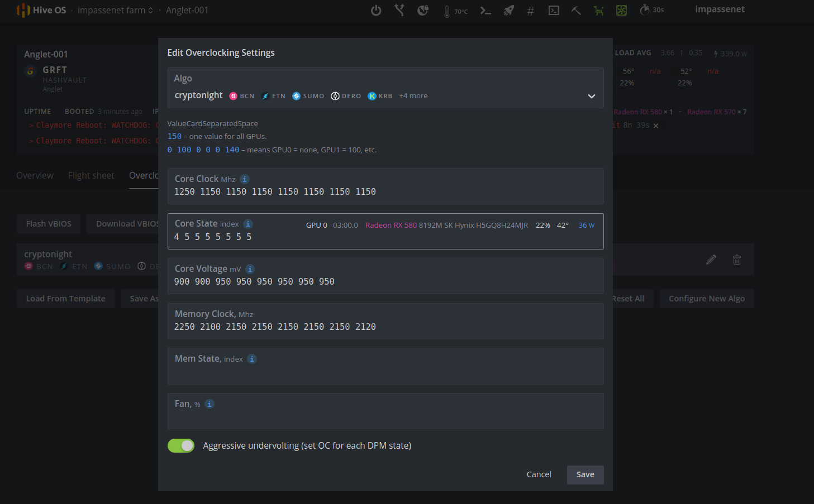Click the empty Fan percent field
814x504 pixels.
(x=385, y=411)
